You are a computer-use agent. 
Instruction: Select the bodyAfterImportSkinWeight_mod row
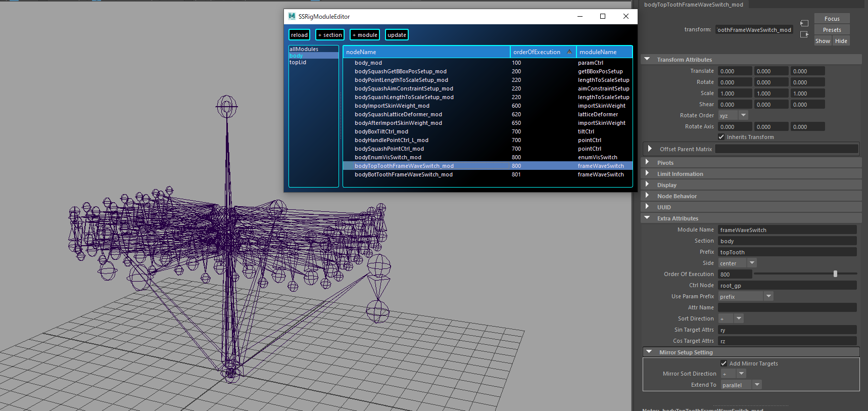click(x=488, y=123)
